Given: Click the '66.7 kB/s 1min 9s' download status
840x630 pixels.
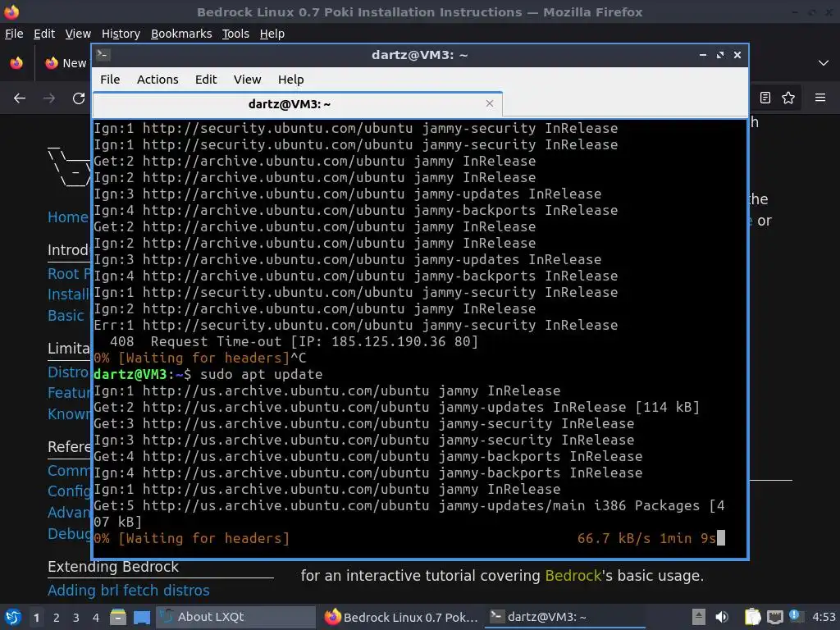Looking at the screenshot, I should (646, 538).
